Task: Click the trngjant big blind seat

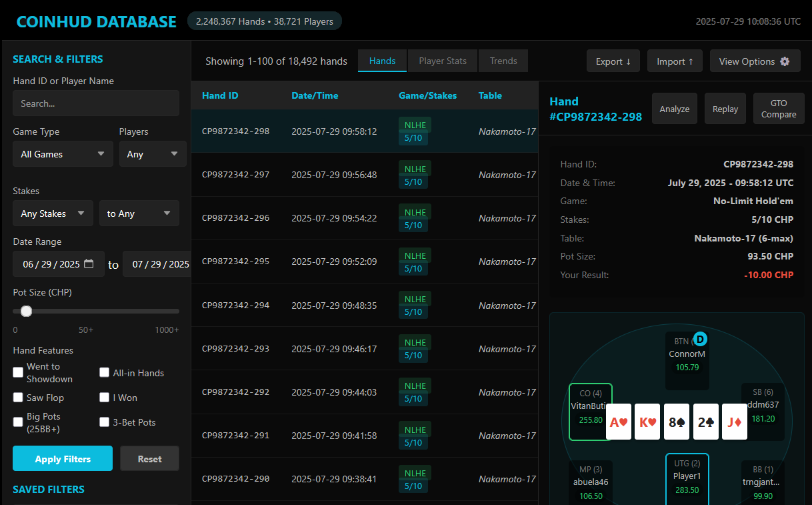Action: click(763, 483)
